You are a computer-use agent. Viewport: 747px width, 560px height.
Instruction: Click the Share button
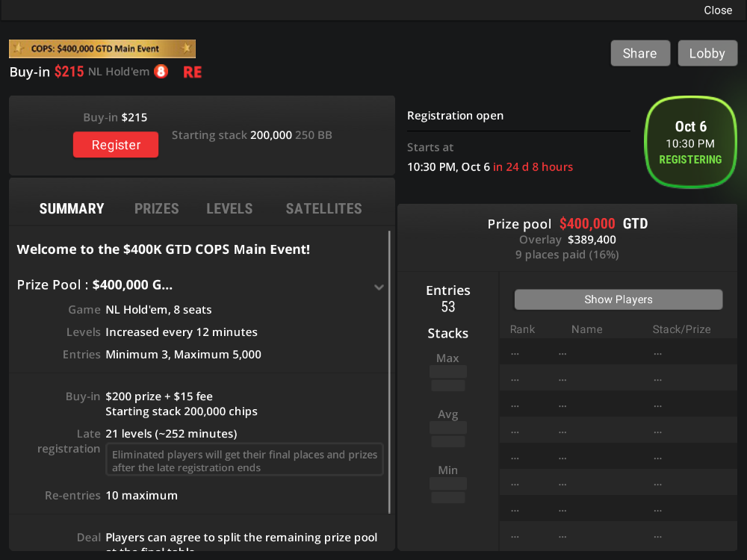pyautogui.click(x=639, y=53)
